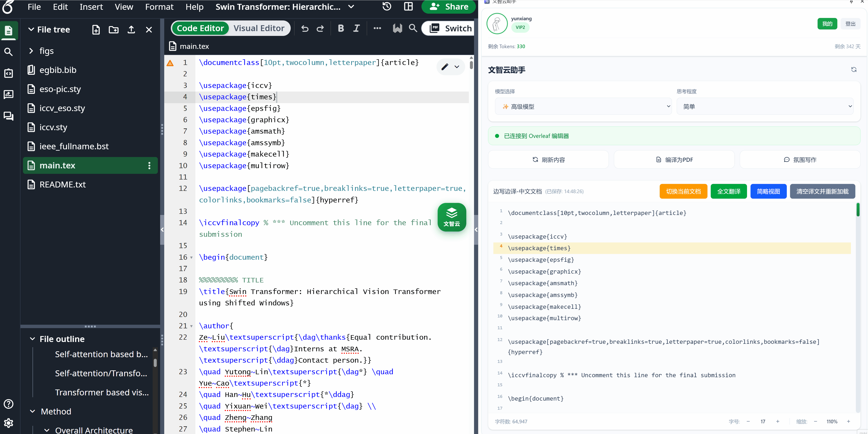The height and width of the screenshot is (434, 868).
Task: Click the undo arrow in editor toolbar
Action: 305,28
